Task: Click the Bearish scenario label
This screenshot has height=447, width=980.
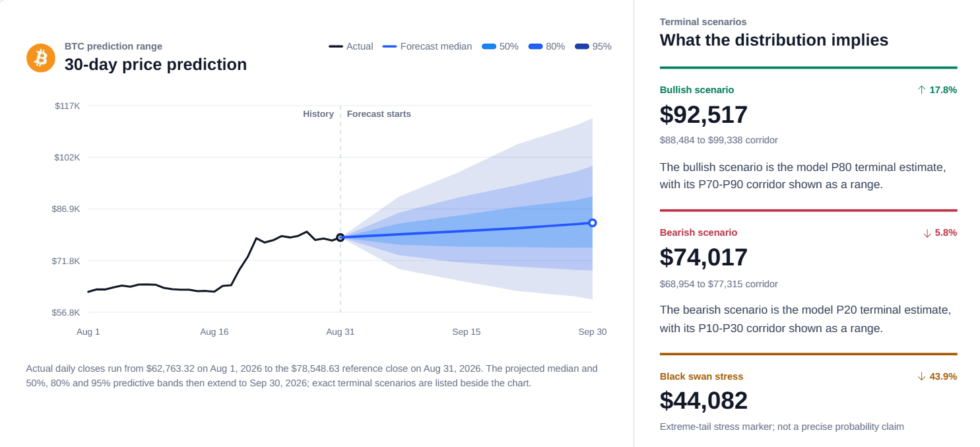Action: (x=699, y=232)
